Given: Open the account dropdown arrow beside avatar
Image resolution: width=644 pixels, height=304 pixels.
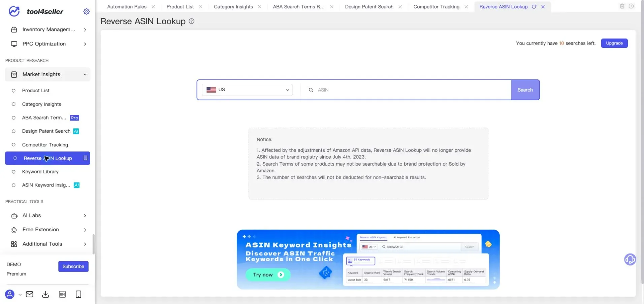Looking at the screenshot, I should point(20,295).
